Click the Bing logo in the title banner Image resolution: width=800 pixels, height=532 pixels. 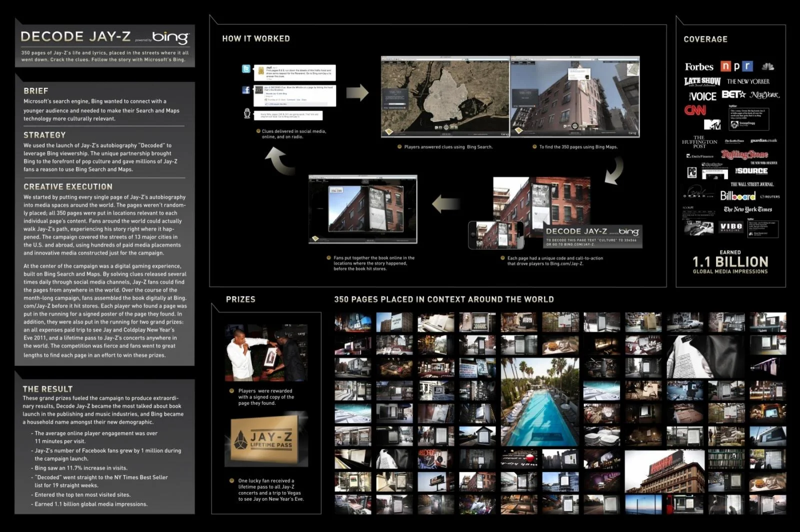coord(170,37)
